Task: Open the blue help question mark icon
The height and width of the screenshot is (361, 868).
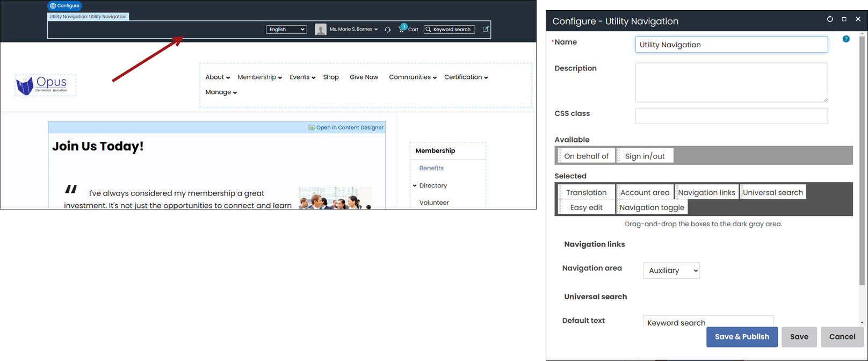Action: [846, 39]
